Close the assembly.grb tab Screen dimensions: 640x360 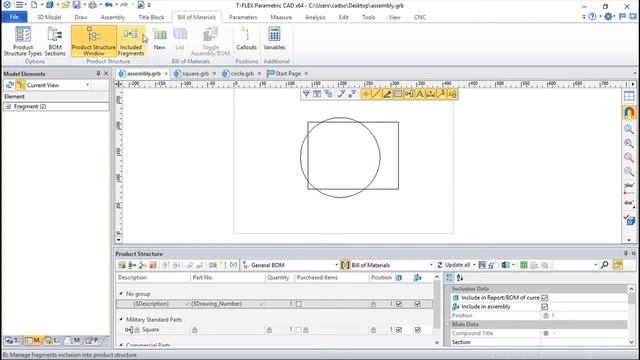(166, 73)
